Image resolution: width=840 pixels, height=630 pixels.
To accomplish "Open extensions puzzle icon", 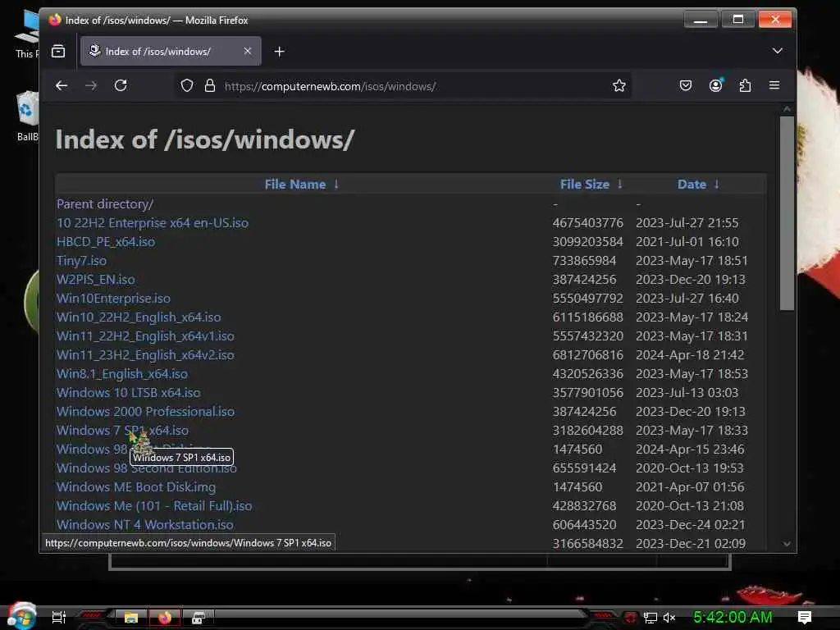I will pos(745,85).
